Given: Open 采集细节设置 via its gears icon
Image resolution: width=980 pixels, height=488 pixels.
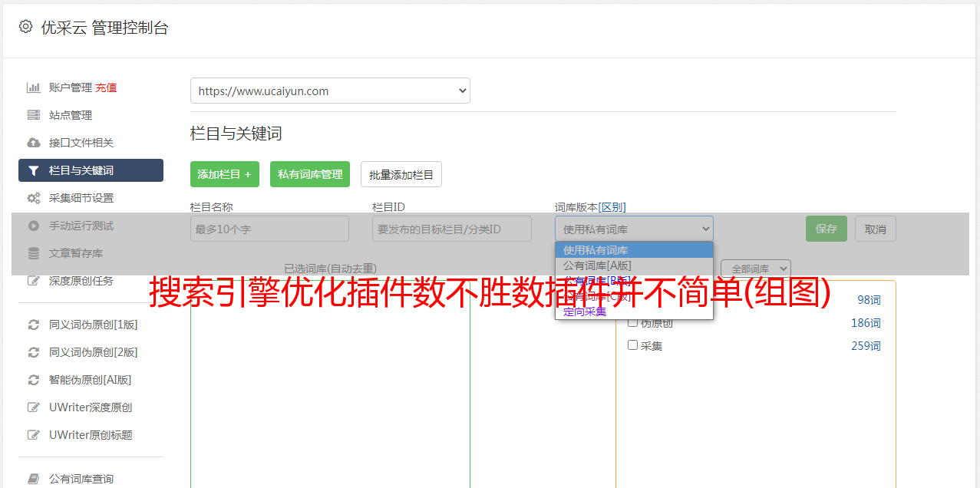Looking at the screenshot, I should point(33,198).
